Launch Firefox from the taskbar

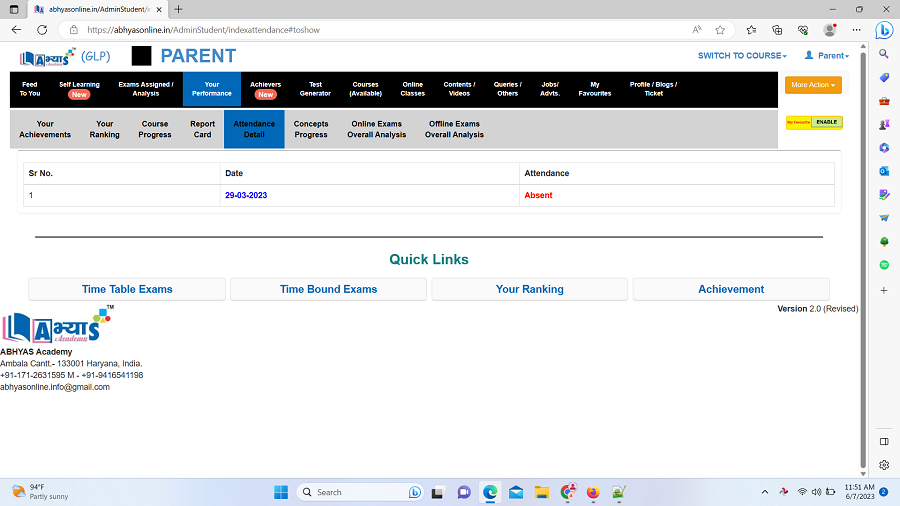593,492
